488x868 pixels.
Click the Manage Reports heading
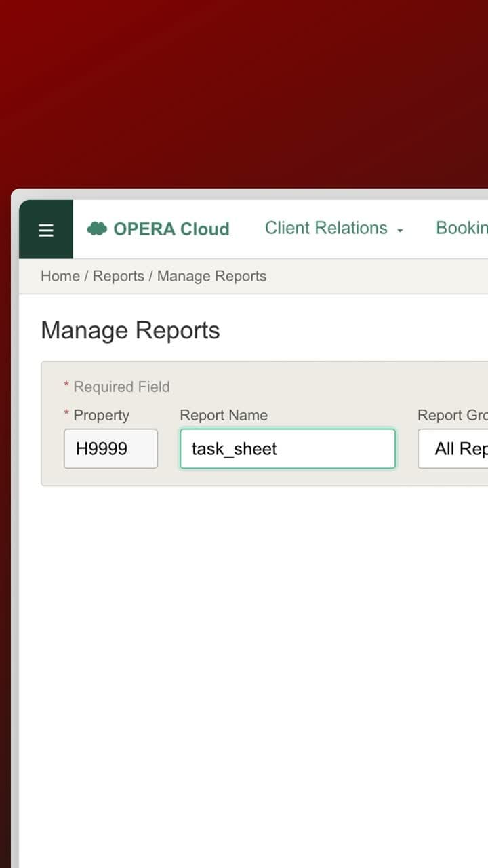point(130,330)
